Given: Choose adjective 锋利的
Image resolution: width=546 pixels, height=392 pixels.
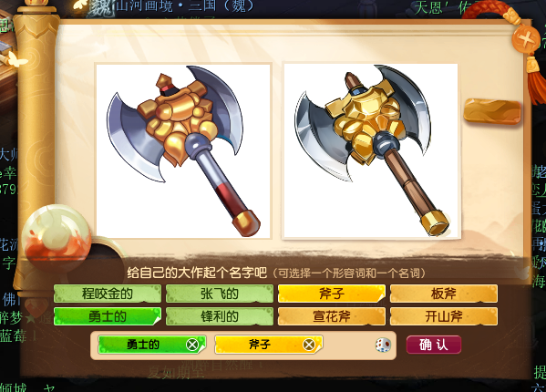Looking at the screenshot, I should point(220,316).
